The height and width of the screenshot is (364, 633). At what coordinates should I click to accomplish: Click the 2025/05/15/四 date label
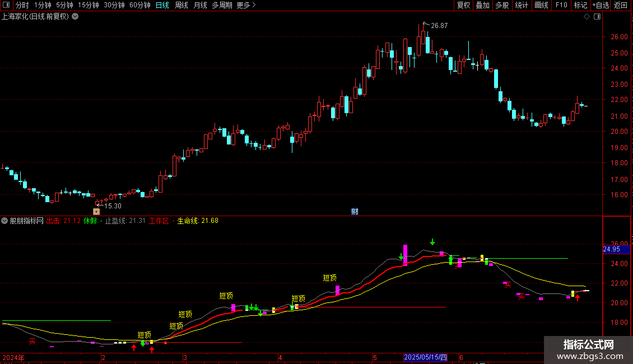[x=426, y=357]
